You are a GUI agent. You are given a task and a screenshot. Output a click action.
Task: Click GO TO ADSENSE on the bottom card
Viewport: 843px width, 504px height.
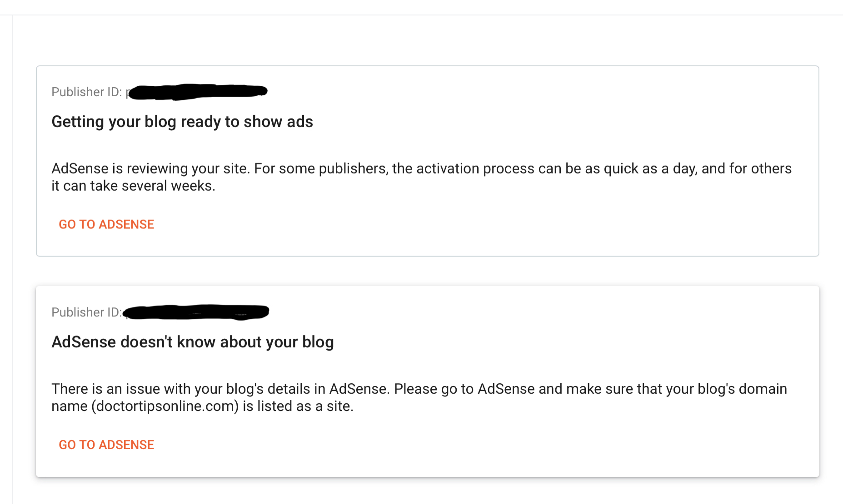pos(106,445)
